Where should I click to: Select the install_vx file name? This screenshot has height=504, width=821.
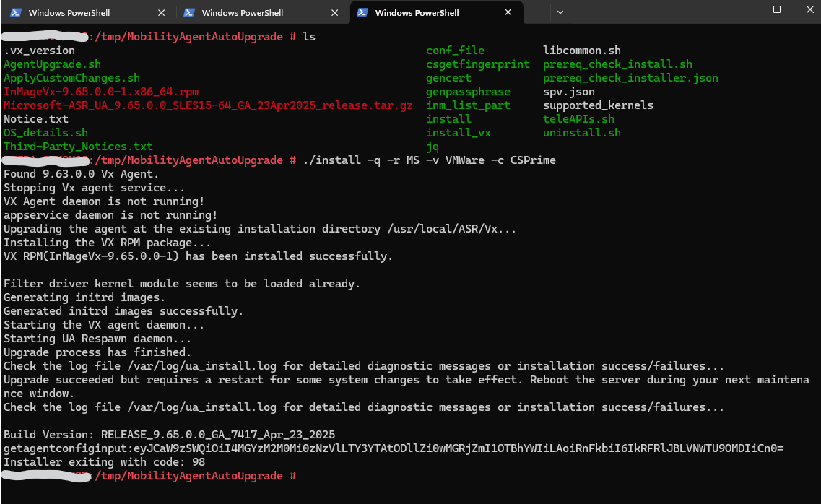(x=459, y=133)
